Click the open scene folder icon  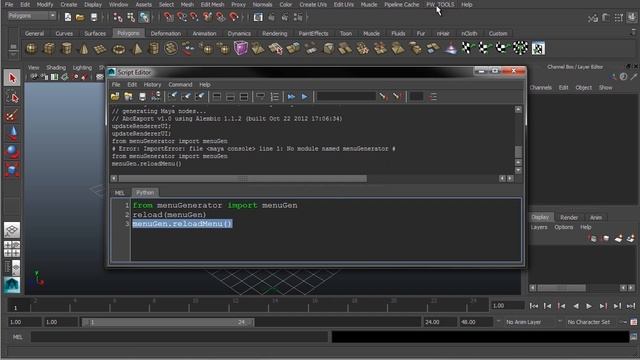click(x=80, y=17)
